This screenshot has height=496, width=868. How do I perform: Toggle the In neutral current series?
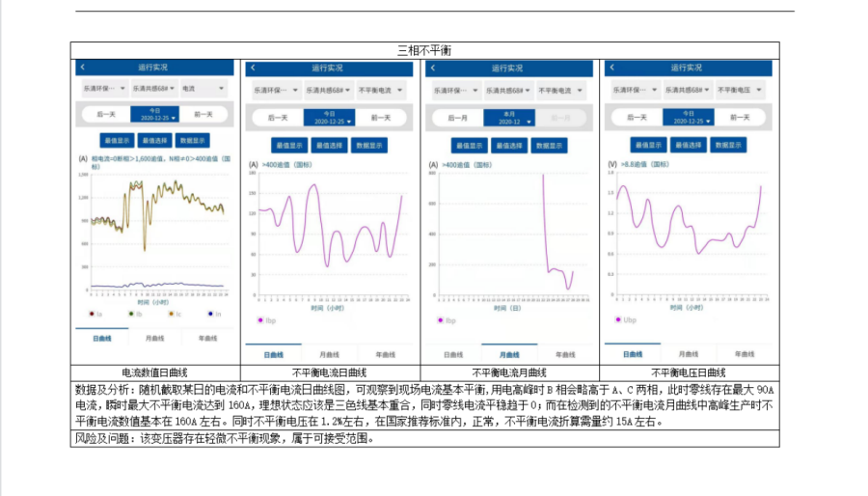(211, 314)
